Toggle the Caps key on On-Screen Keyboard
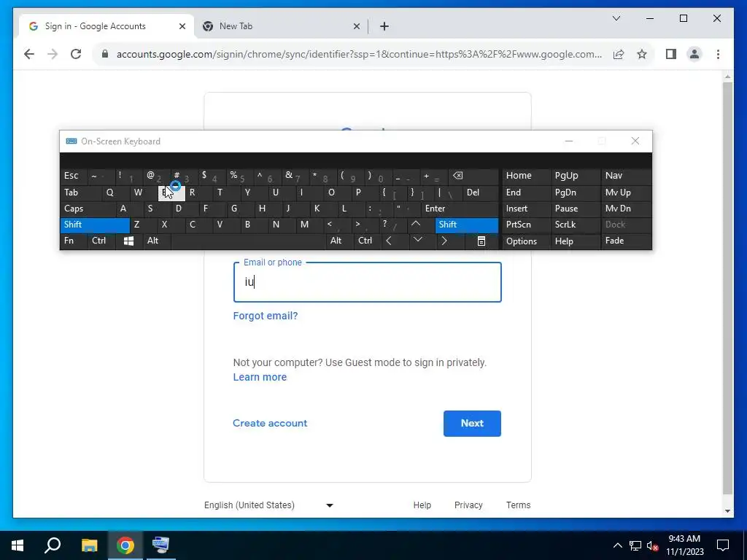The width and height of the screenshot is (747, 560). coord(88,209)
